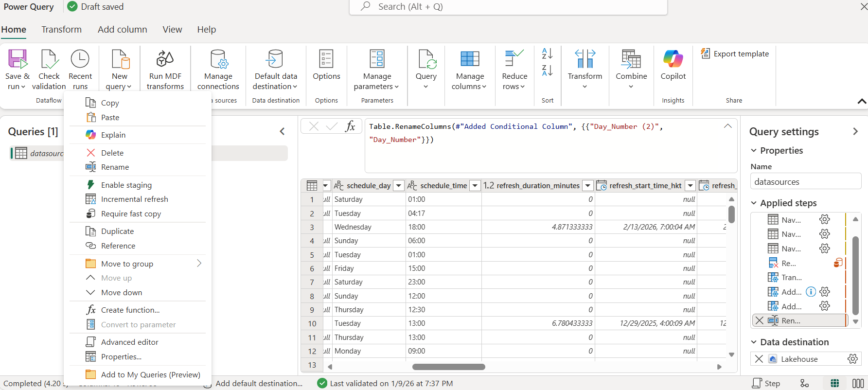Open Copilot insights
Image resolution: width=868 pixels, height=390 pixels.
click(673, 66)
